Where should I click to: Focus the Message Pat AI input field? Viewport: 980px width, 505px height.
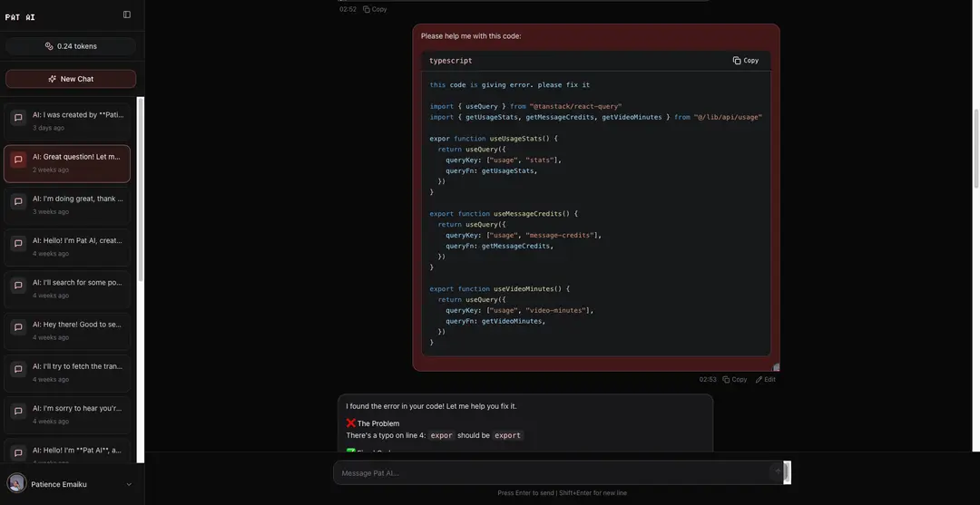[x=555, y=473]
